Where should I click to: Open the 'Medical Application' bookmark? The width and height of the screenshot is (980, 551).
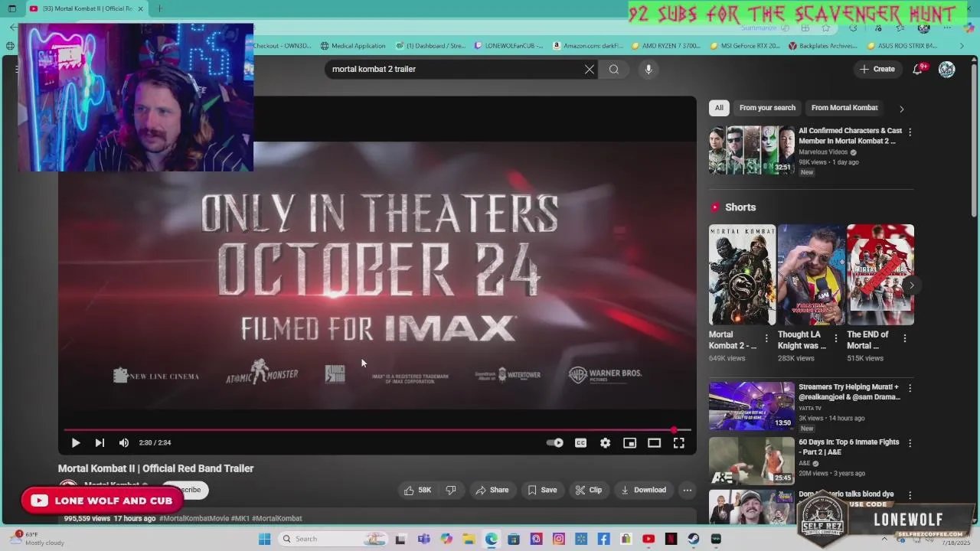(353, 46)
